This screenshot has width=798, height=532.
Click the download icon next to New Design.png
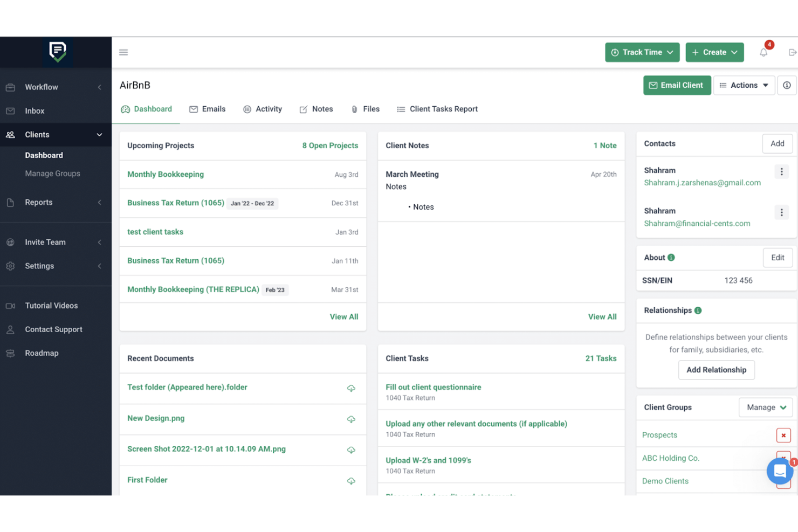point(351,419)
